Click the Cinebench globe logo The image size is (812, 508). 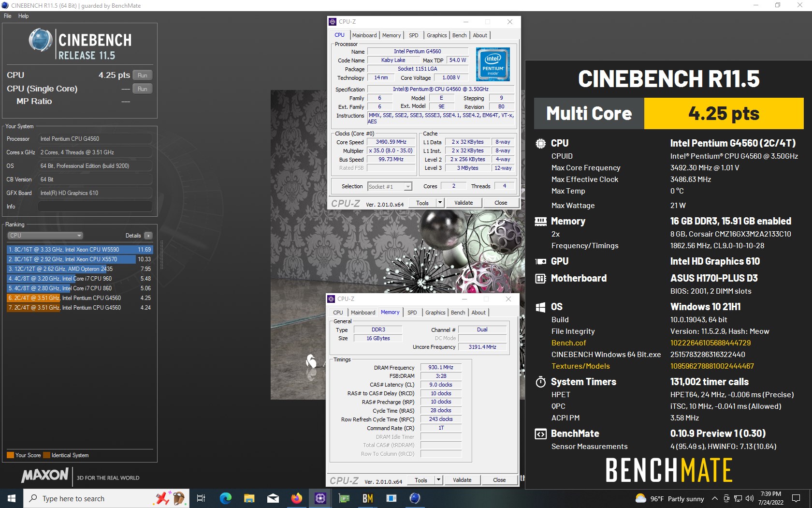tap(41, 40)
